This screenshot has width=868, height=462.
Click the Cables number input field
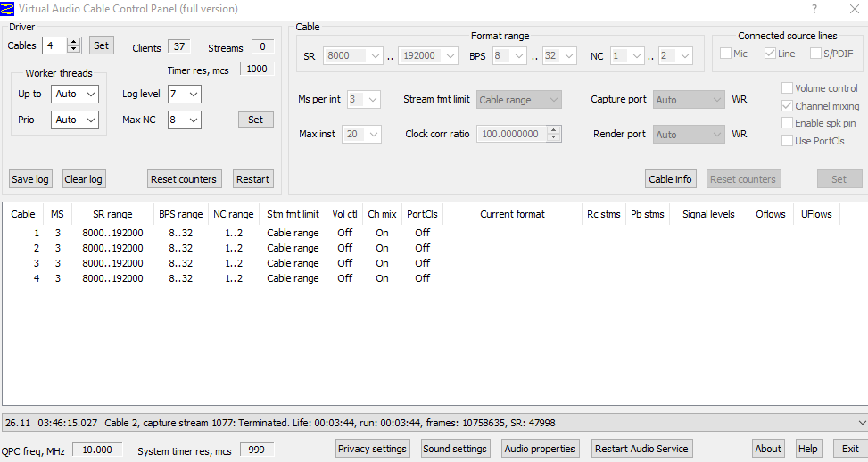tap(54, 45)
